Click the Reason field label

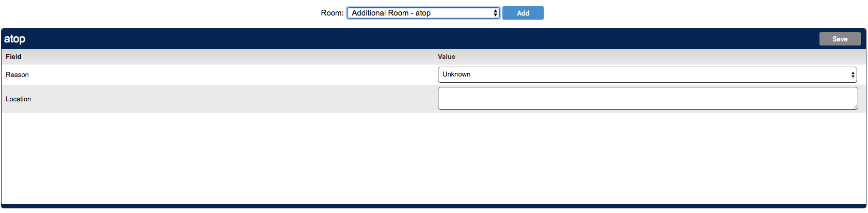coord(17,75)
